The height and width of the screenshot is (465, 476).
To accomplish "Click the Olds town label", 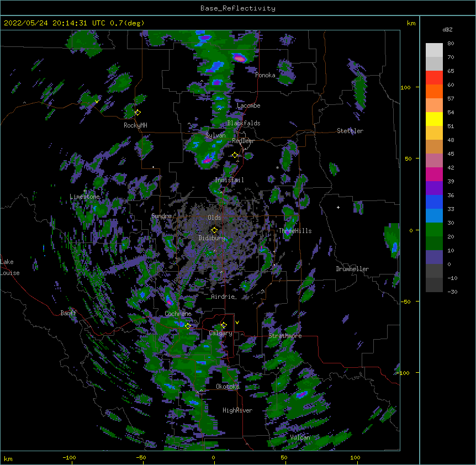I will (214, 218).
